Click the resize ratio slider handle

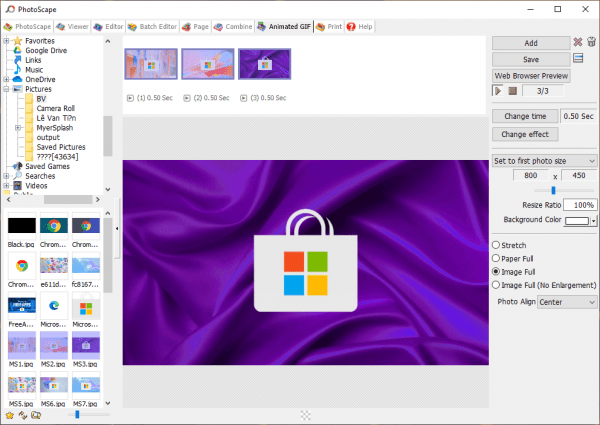pyautogui.click(x=553, y=190)
